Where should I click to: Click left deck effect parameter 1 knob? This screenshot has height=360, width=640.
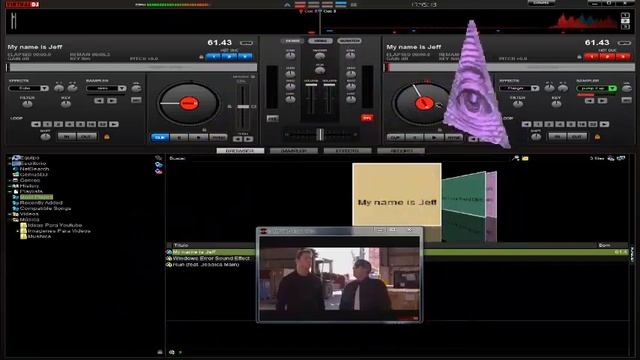point(59,88)
